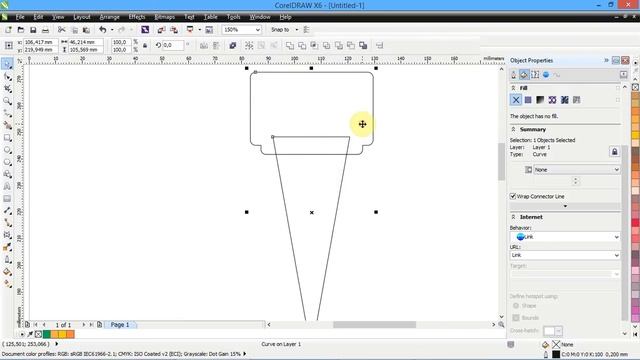
Task: Select the Zoom tool in toolbox
Action: click(x=7, y=101)
